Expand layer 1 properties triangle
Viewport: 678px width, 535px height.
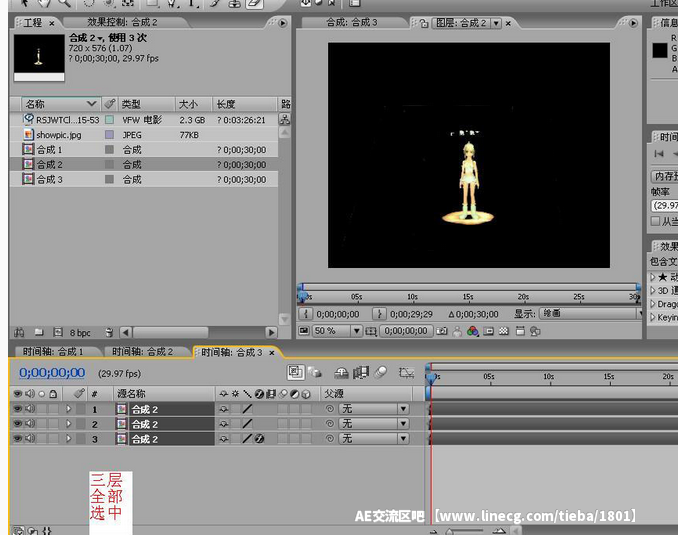click(68, 409)
